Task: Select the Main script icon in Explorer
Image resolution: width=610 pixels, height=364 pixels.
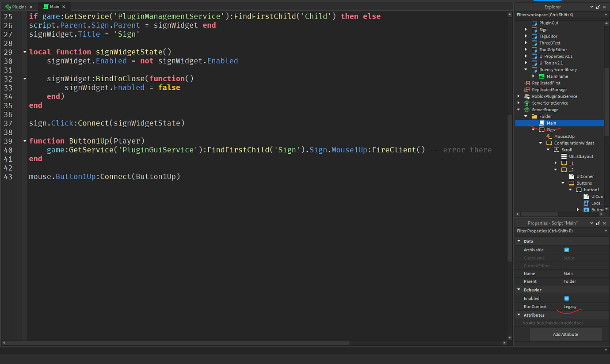Action: pyautogui.click(x=542, y=123)
